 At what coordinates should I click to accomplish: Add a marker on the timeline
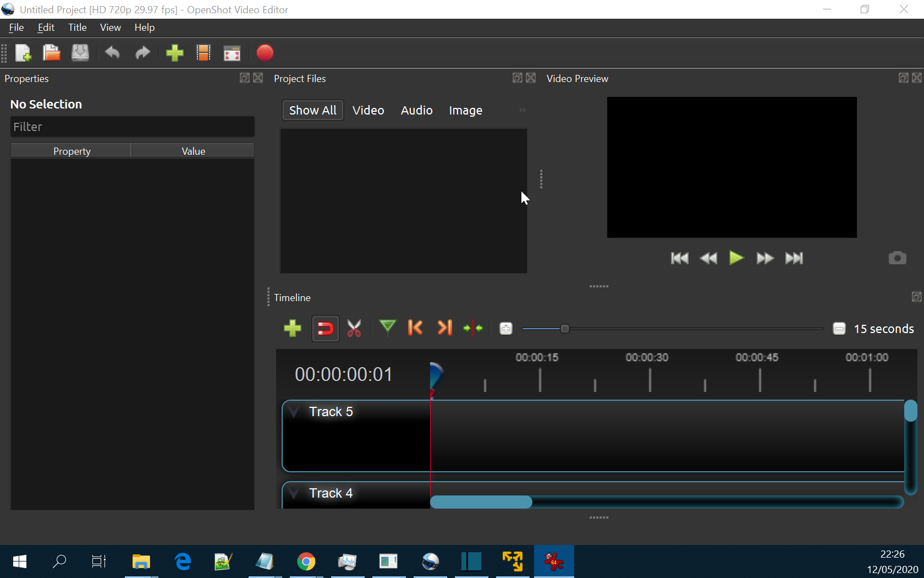[x=388, y=328]
